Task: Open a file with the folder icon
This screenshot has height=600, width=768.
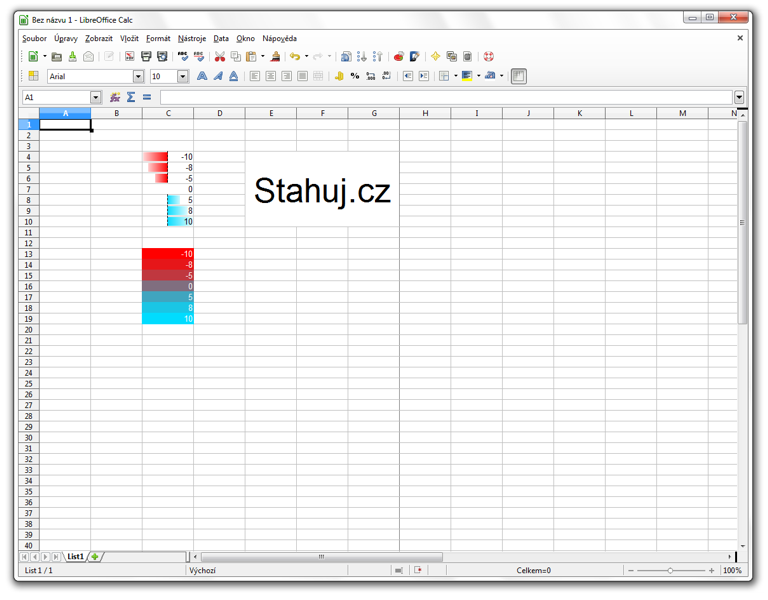Action: click(x=57, y=56)
